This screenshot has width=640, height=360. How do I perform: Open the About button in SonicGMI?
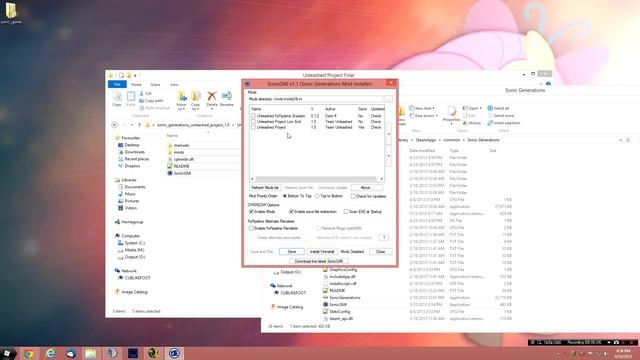coord(366,188)
